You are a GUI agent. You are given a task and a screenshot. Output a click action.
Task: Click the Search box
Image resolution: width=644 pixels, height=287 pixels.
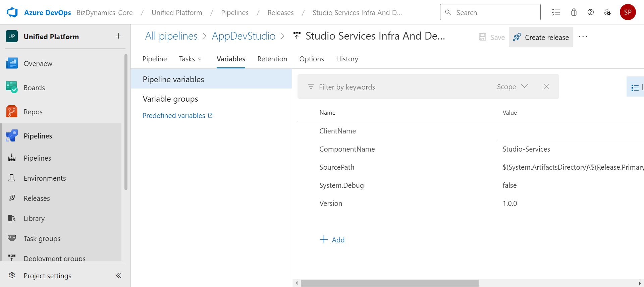pyautogui.click(x=490, y=12)
